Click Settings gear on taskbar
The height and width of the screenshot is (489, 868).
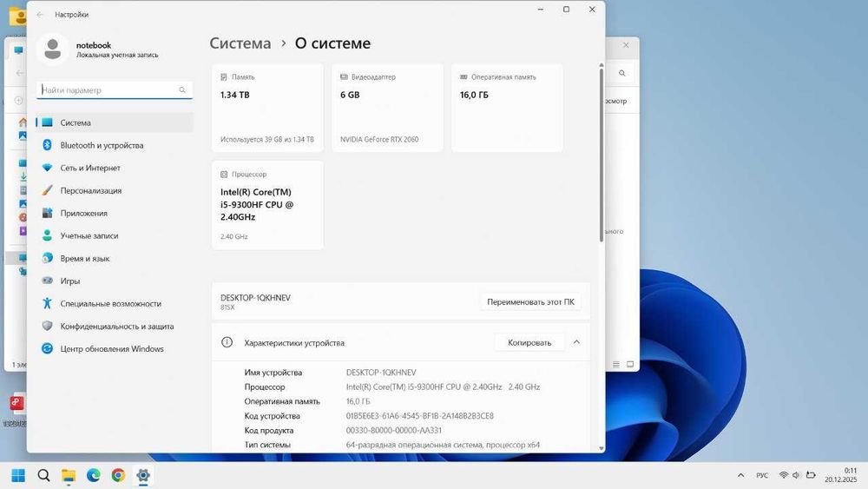[143, 475]
